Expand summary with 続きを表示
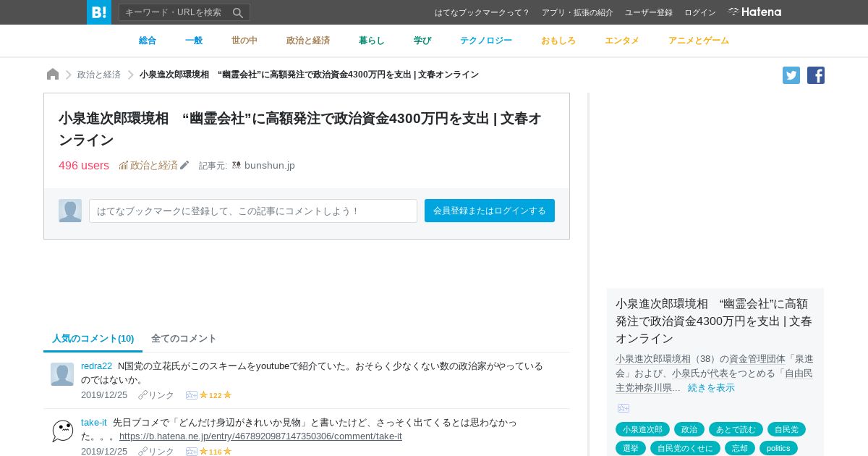 pyautogui.click(x=711, y=387)
